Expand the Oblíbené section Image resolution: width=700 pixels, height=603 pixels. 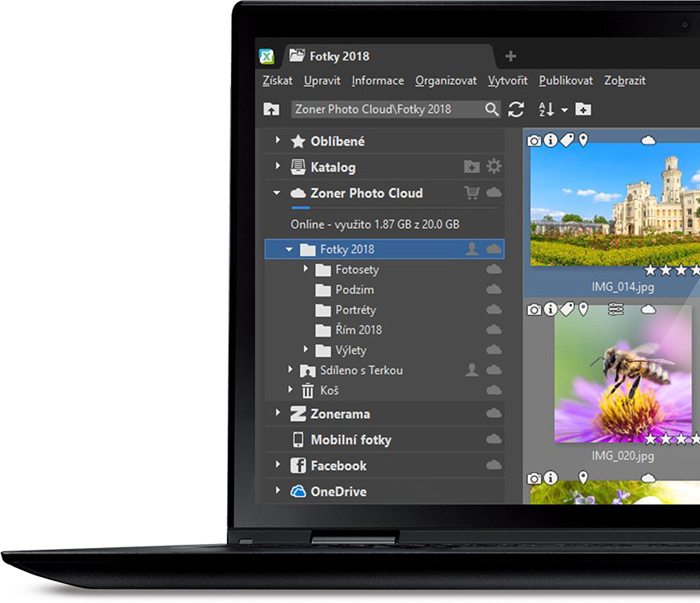278,140
